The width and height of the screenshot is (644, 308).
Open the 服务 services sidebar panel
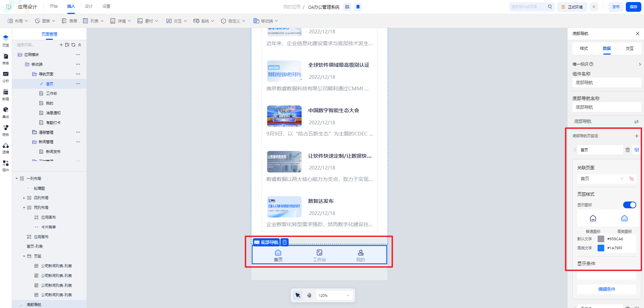(x=6, y=130)
